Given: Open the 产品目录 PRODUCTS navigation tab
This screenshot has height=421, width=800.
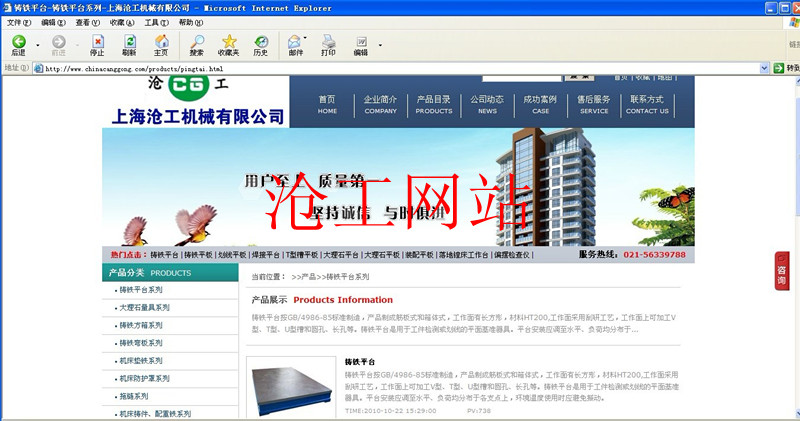Looking at the screenshot, I should pos(434,104).
